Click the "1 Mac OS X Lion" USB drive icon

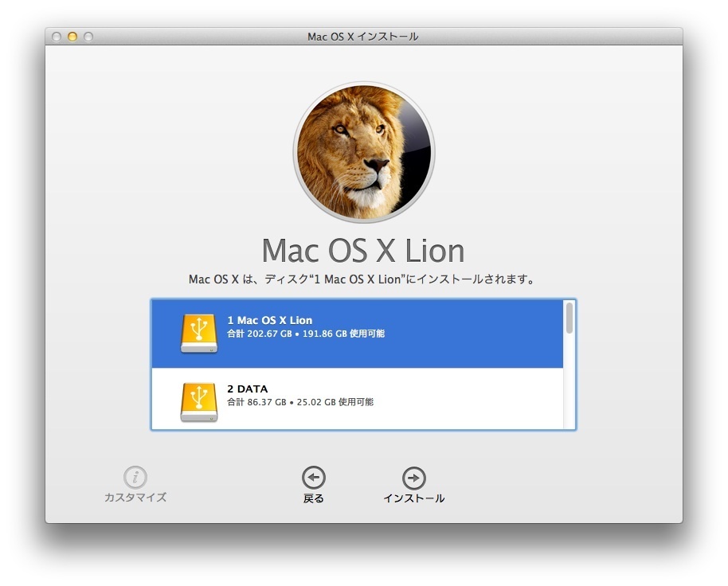(x=198, y=333)
